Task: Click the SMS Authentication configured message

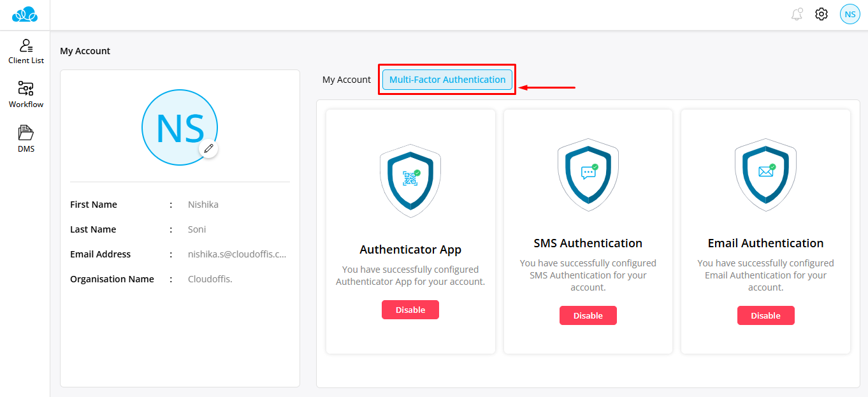Action: [588, 275]
